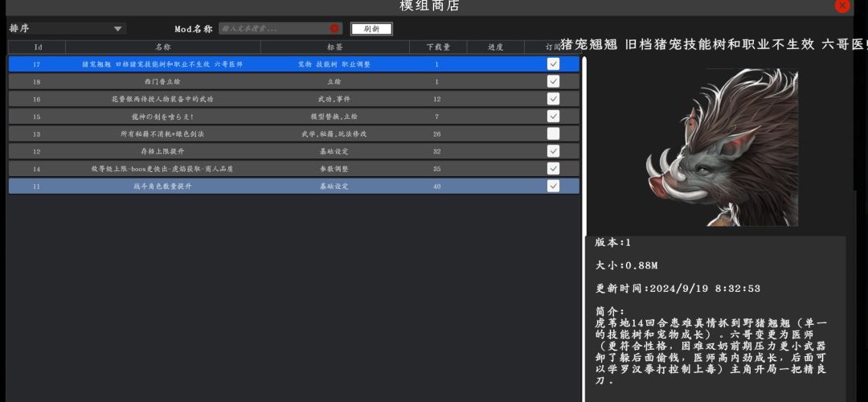Toggle subscription checkbox for mod Id 17

tap(553, 64)
